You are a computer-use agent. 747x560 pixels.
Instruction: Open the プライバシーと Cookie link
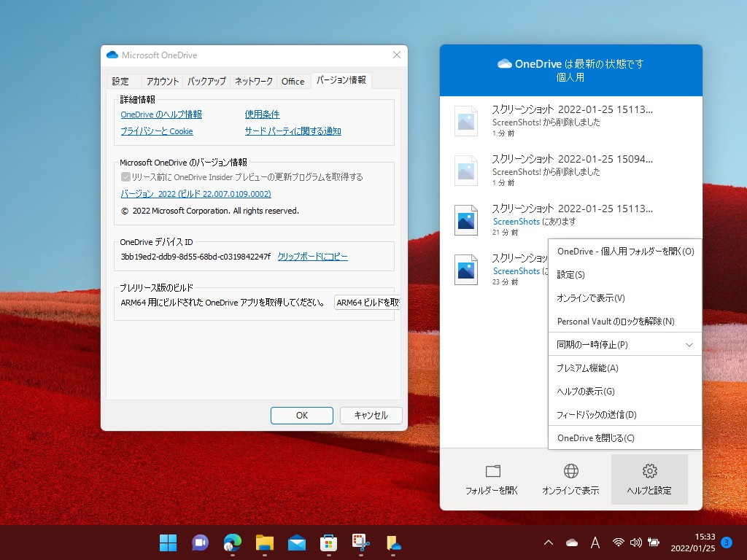point(155,131)
